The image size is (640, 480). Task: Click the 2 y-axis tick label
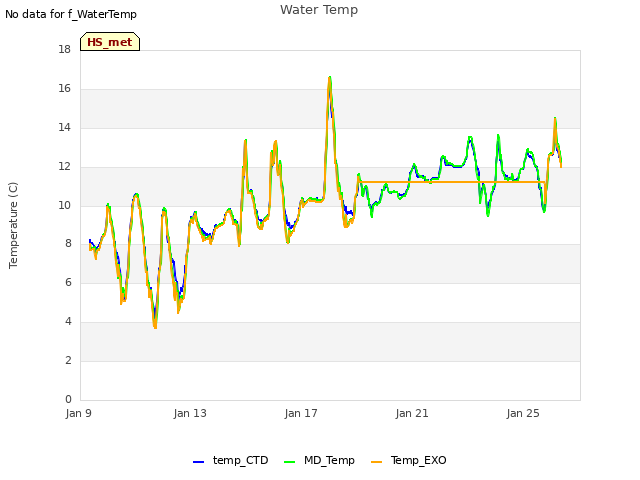pyautogui.click(x=68, y=360)
